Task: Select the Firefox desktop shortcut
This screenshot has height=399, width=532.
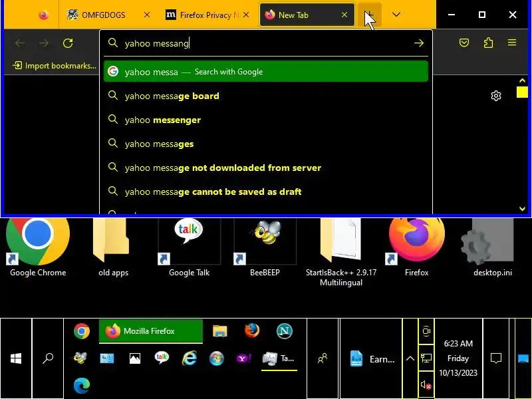Action: click(x=417, y=249)
